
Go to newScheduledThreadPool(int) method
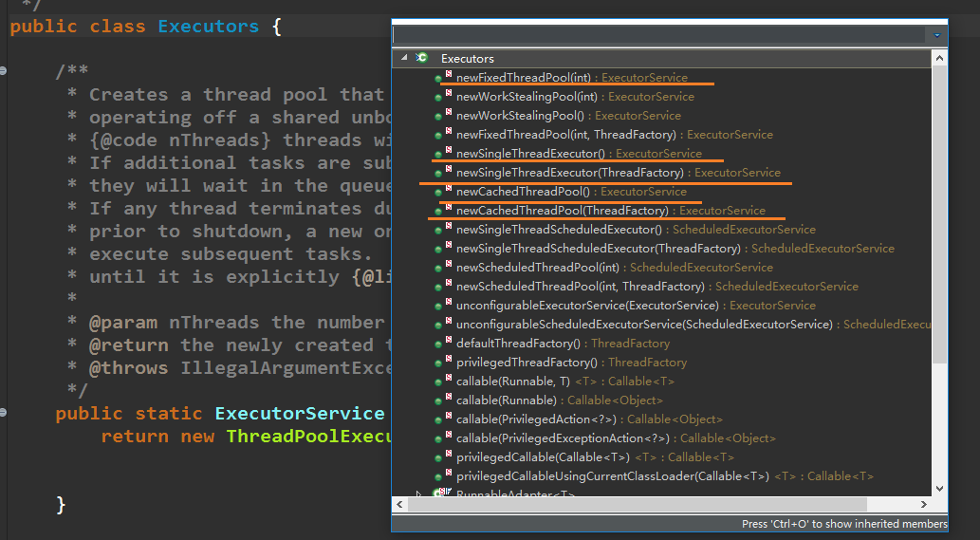point(615,268)
